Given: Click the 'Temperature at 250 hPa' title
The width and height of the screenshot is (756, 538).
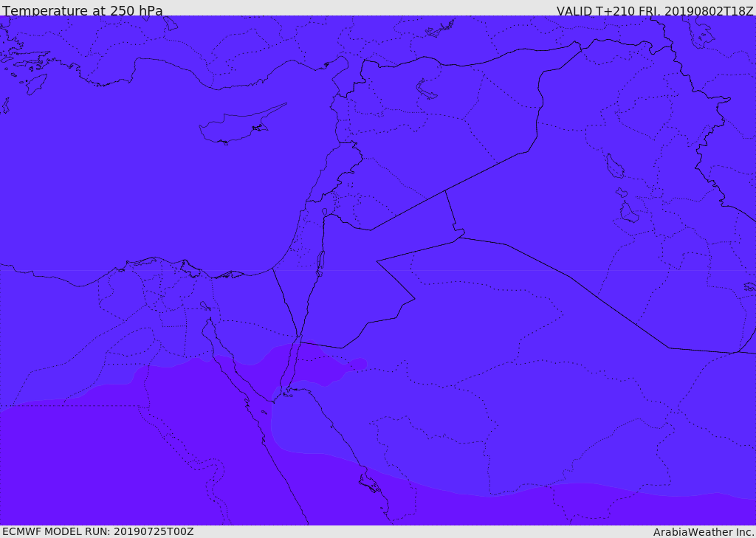Looking at the screenshot, I should [x=83, y=10].
